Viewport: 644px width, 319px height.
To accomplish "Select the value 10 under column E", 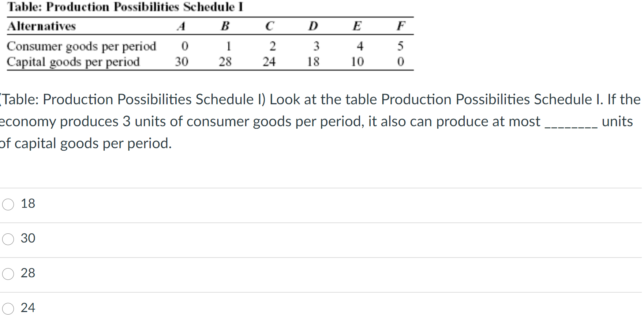I will pyautogui.click(x=357, y=61).
